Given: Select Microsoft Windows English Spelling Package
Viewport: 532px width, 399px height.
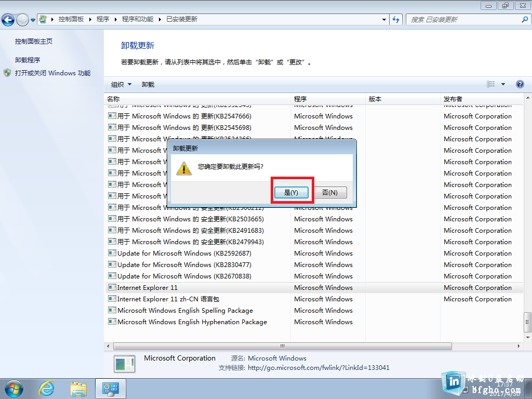Looking at the screenshot, I should click(314, 311).
